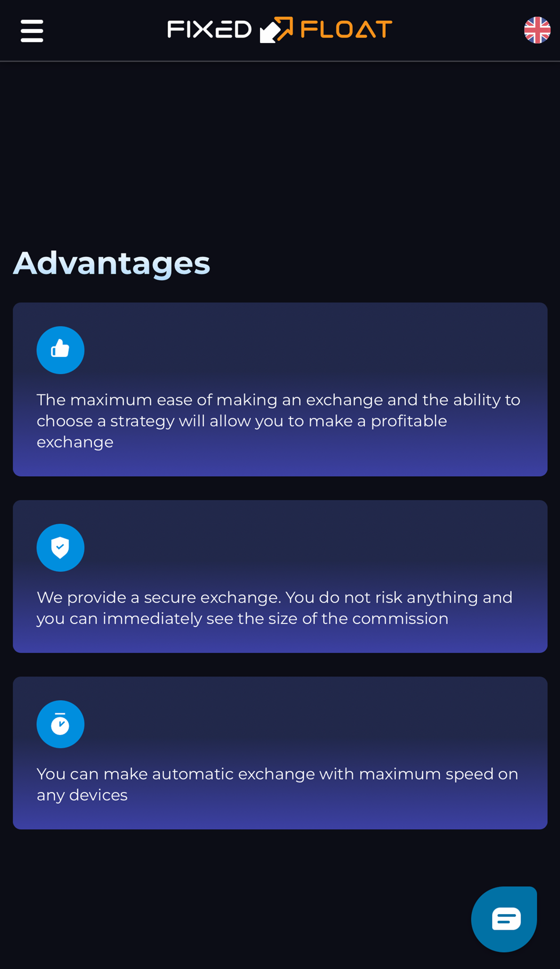Select the chat message icon bottom right
Screen dimensions: 560x969
point(504,918)
